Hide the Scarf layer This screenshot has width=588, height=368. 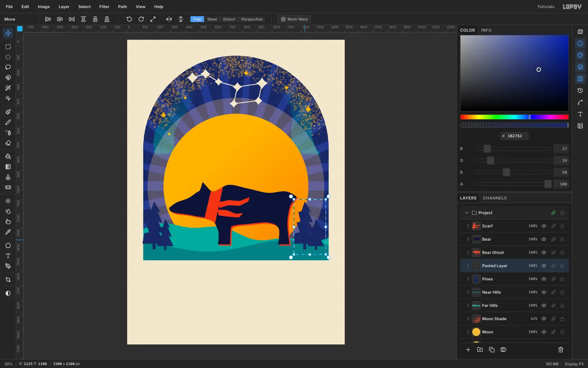pyautogui.click(x=544, y=226)
